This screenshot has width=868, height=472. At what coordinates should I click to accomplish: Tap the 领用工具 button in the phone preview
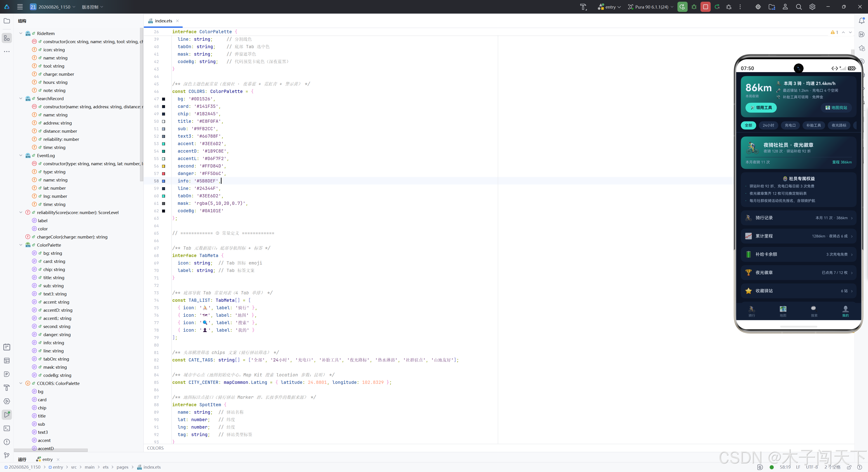coord(761,107)
